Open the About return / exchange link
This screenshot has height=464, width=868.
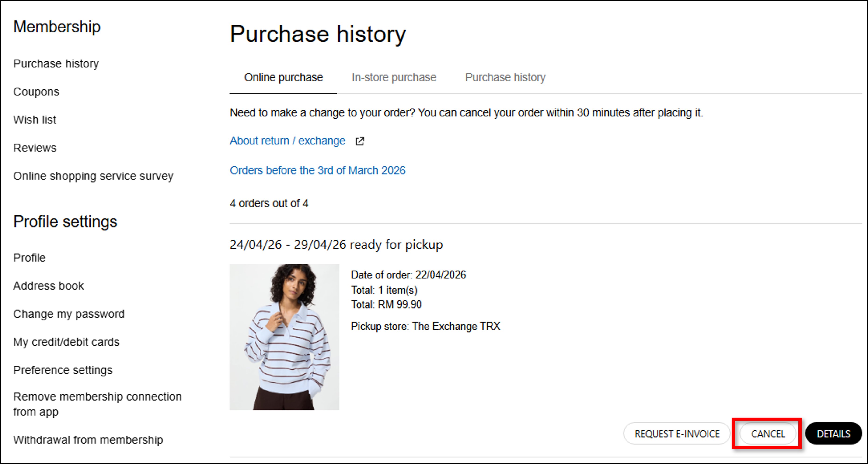pos(287,141)
